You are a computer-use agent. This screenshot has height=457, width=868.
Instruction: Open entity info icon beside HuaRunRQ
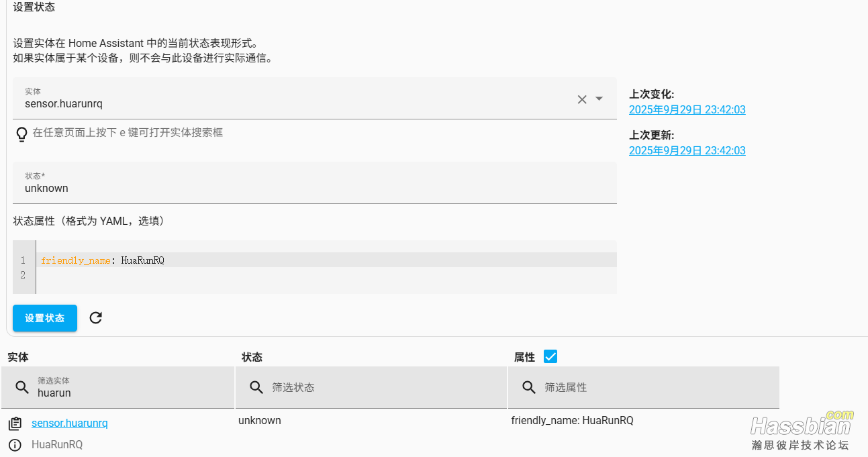coord(15,445)
